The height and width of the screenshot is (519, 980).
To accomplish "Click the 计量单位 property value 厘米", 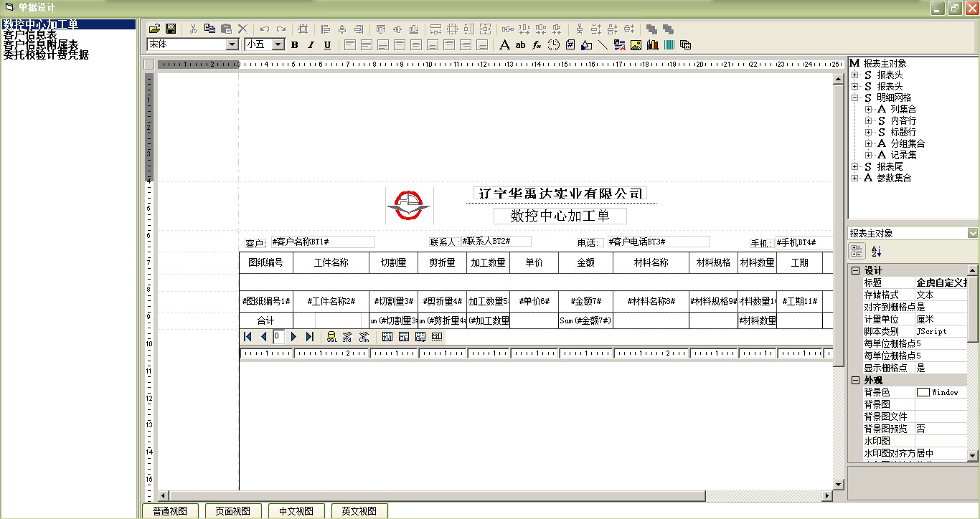I will pos(941,319).
